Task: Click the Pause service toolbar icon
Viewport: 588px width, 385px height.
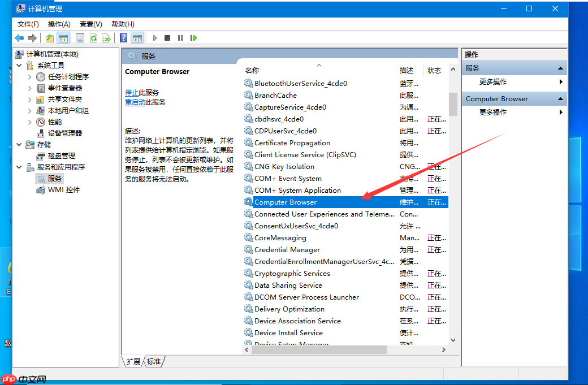Action: (180, 38)
